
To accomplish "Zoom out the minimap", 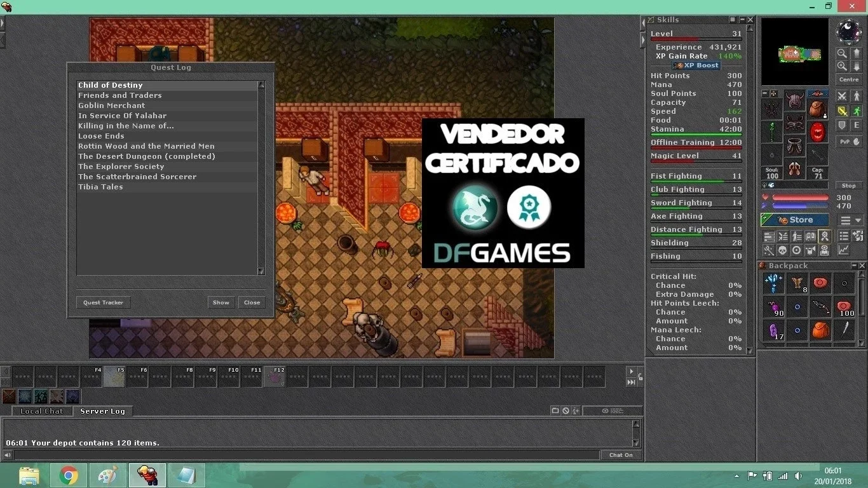I will pyautogui.click(x=842, y=53).
